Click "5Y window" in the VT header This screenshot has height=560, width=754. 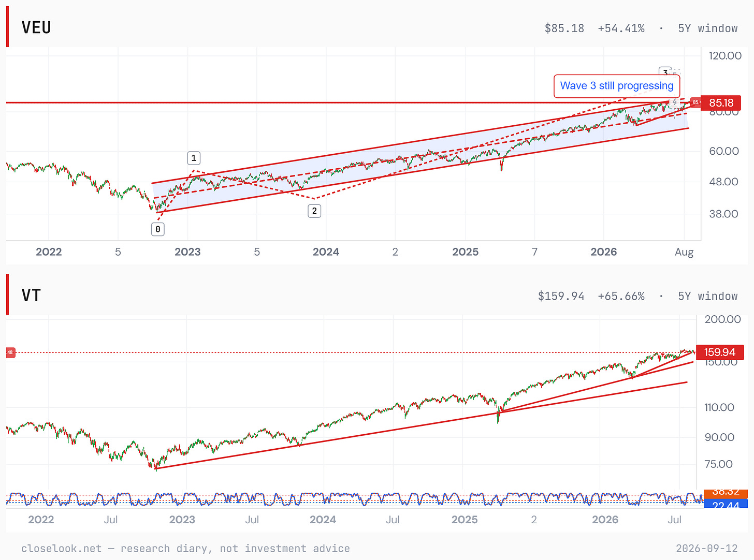click(708, 296)
